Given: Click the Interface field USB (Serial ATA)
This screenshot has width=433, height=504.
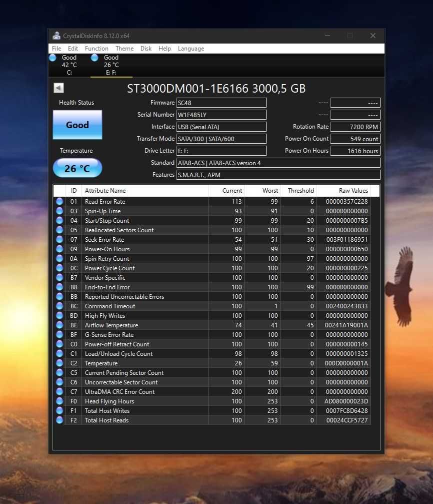Looking at the screenshot, I should point(221,127).
